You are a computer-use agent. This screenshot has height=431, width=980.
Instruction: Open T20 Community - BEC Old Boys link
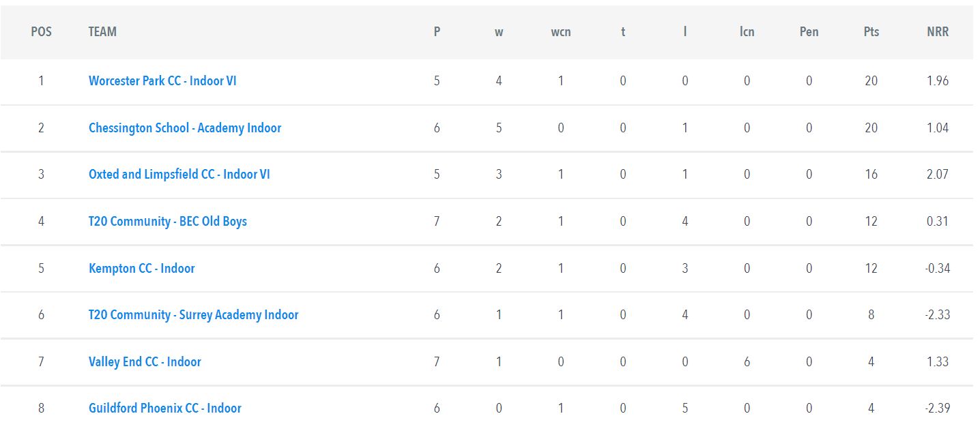pos(168,221)
